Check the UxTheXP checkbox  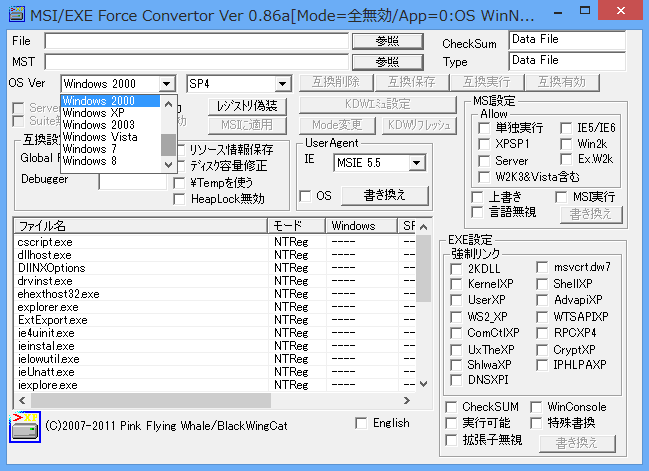tap(456, 350)
